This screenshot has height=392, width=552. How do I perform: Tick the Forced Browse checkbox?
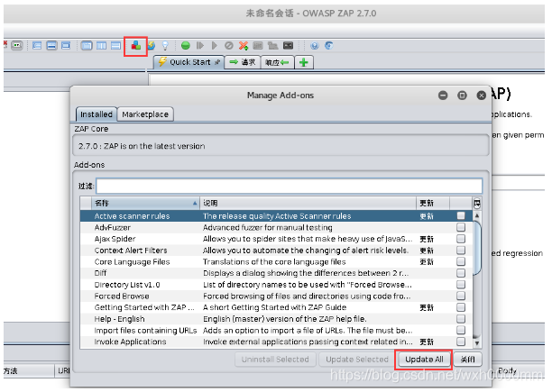pos(461,296)
